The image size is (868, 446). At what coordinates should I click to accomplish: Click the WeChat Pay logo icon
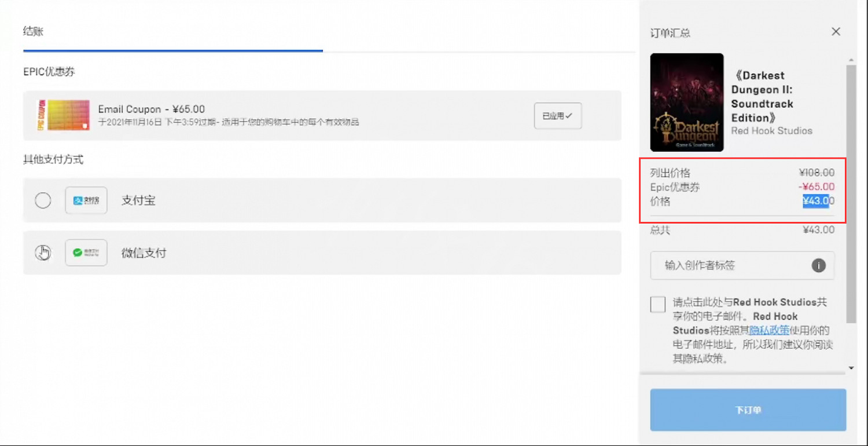click(86, 253)
